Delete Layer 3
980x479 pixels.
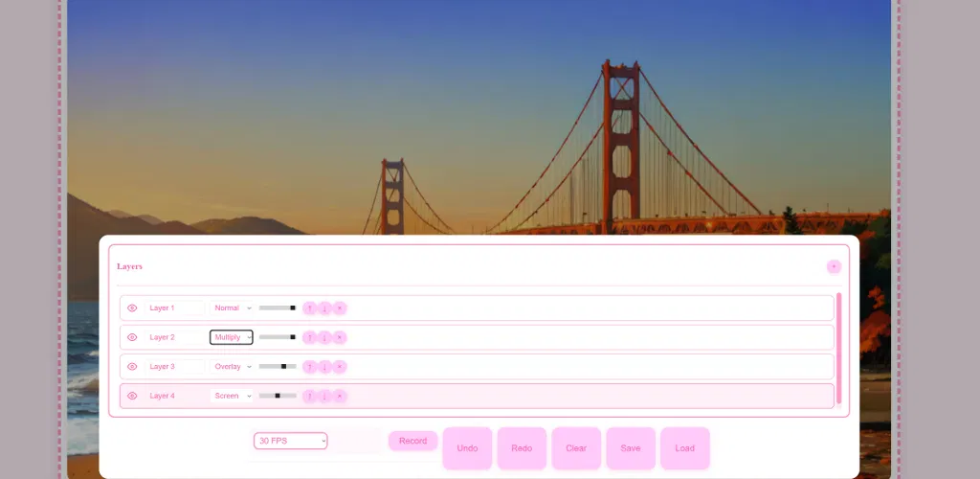(x=340, y=367)
